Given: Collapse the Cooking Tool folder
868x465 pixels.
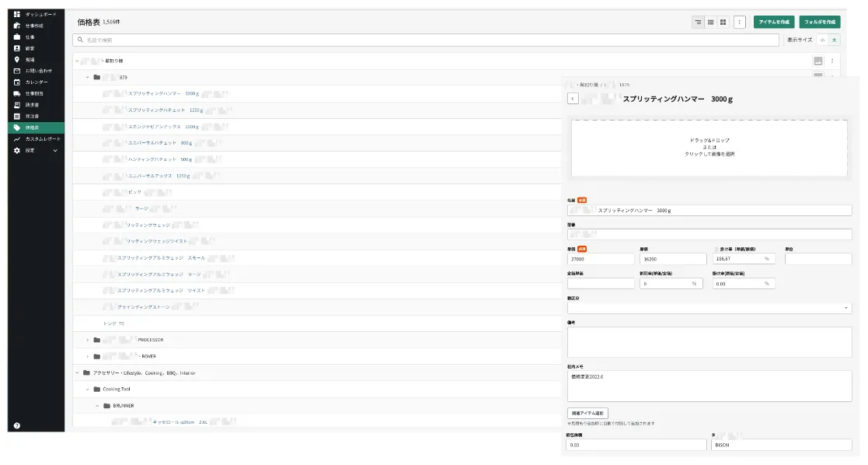Looking at the screenshot, I should tap(88, 389).
